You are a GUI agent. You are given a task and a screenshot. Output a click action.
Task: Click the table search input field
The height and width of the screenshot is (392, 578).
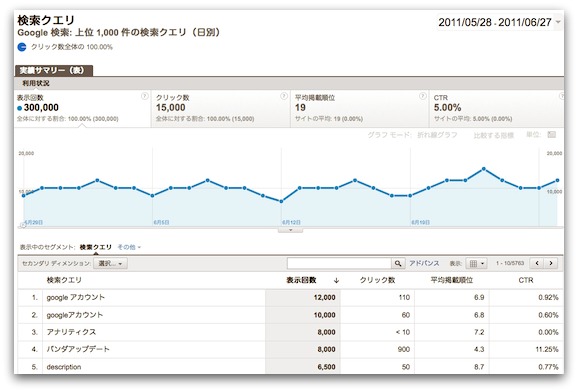pyautogui.click(x=339, y=263)
